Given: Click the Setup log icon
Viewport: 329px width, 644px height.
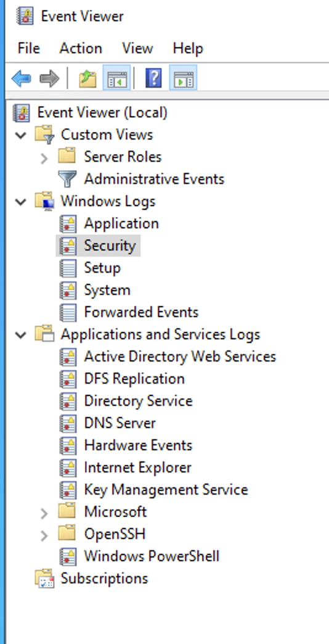Looking at the screenshot, I should [x=68, y=268].
